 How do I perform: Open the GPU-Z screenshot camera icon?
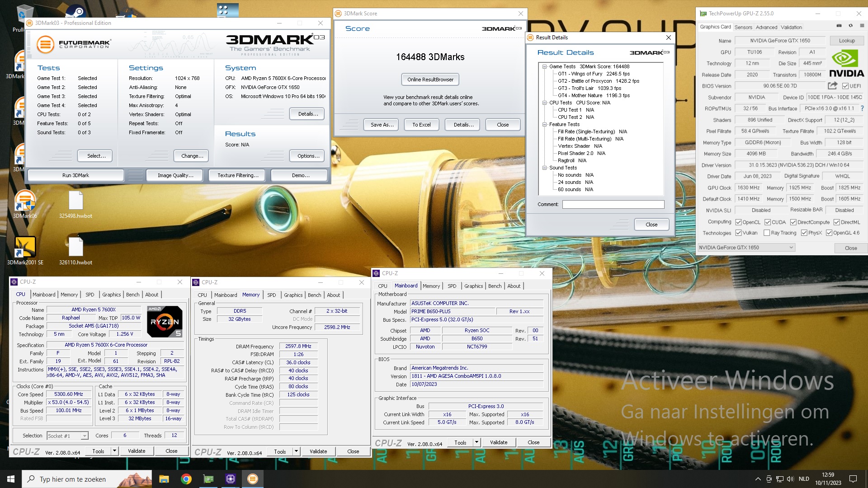[x=839, y=26]
